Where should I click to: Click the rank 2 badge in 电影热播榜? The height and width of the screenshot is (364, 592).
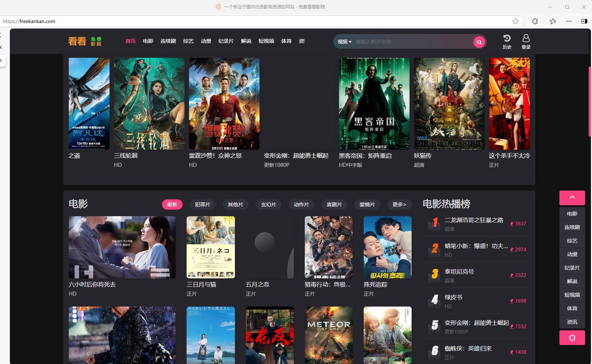click(434, 249)
